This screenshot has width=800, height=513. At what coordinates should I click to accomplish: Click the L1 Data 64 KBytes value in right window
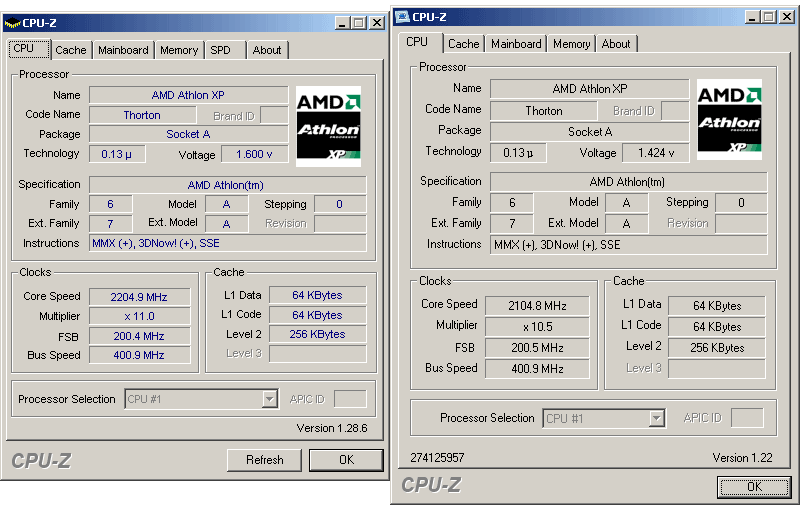[717, 306]
